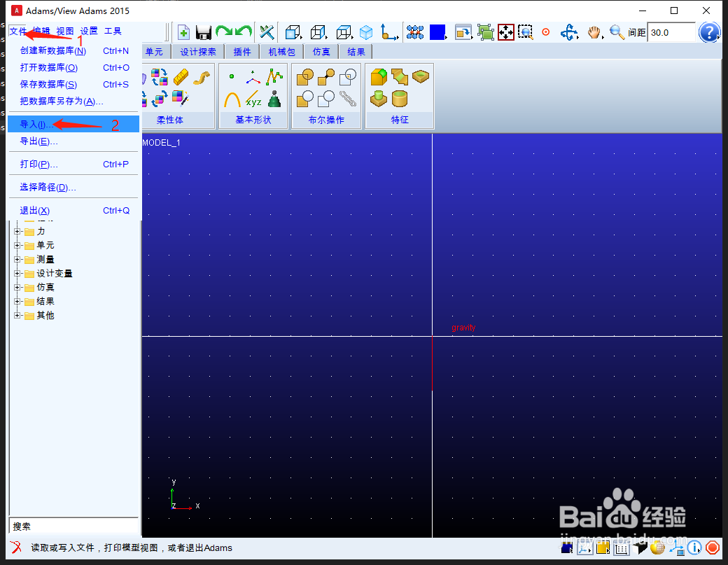Click the save database floppy icon
728x565 pixels.
point(204,32)
